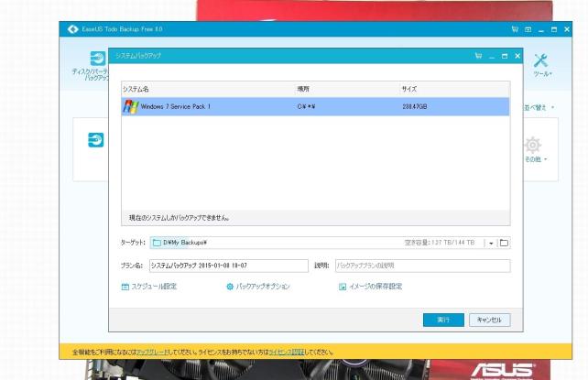
Task: Expand the Other (その他) dropdown label
Action: 536,159
